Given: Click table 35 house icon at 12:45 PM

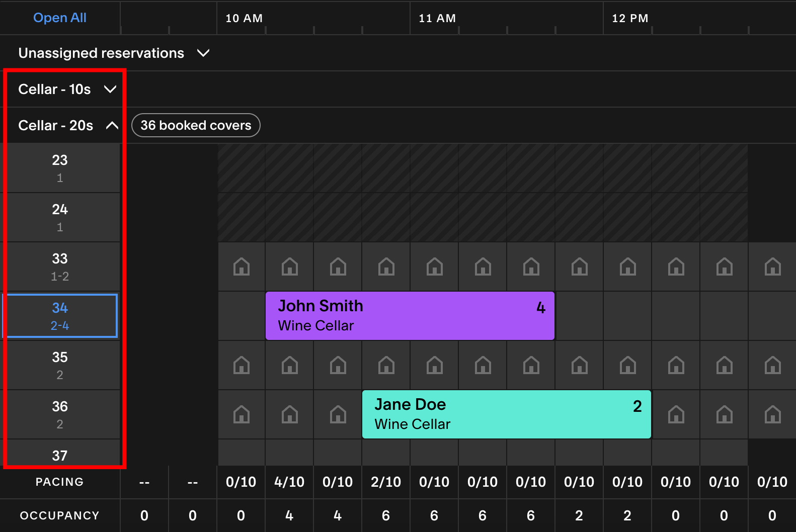Looking at the screenshot, I should (x=773, y=365).
